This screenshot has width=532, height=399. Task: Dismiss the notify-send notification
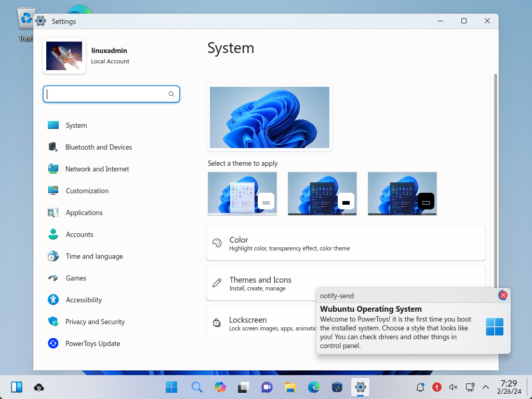(x=503, y=295)
